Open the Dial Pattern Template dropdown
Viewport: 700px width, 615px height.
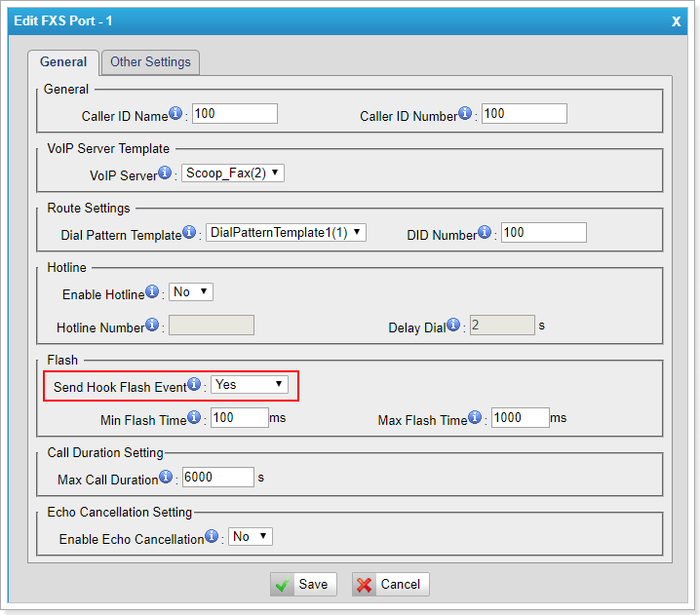point(286,232)
